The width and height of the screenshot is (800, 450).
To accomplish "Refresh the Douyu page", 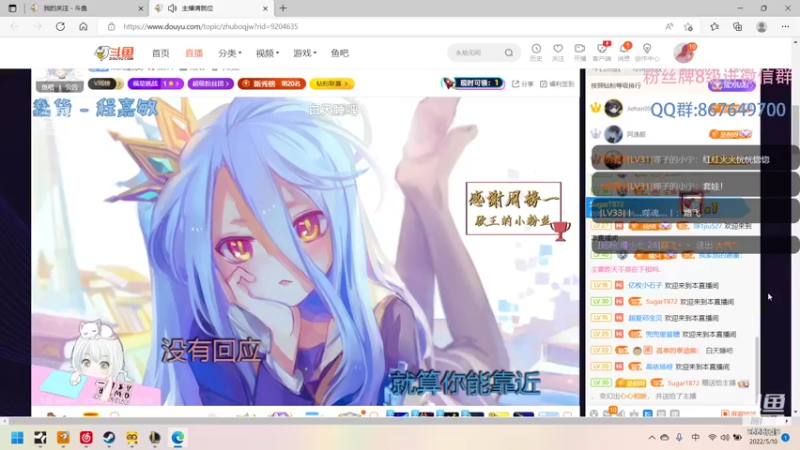I will [60, 27].
